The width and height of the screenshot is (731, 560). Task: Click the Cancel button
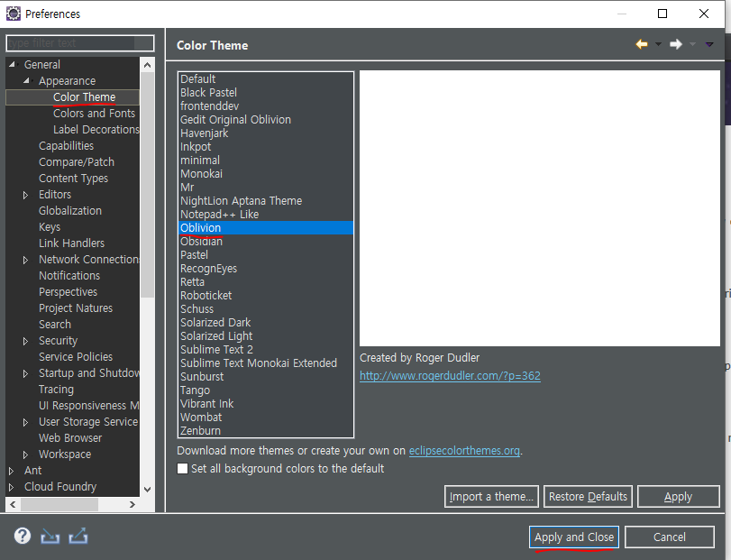point(670,537)
